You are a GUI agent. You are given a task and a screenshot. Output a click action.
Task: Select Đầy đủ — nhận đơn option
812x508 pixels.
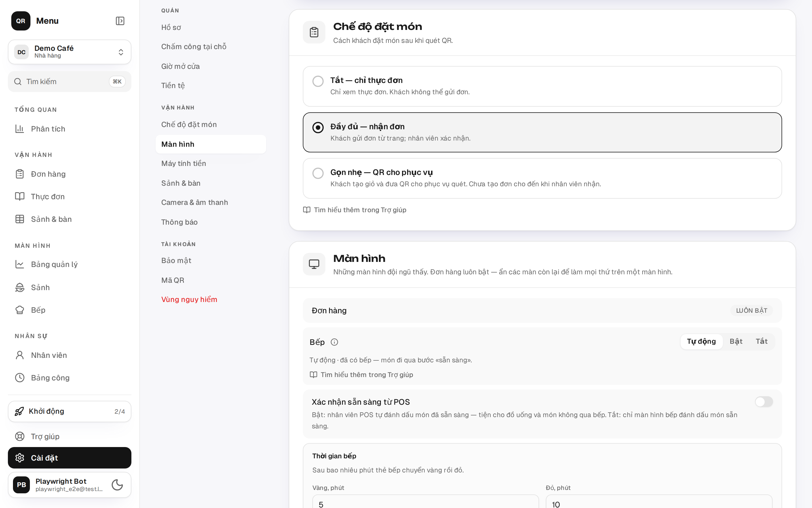542,132
